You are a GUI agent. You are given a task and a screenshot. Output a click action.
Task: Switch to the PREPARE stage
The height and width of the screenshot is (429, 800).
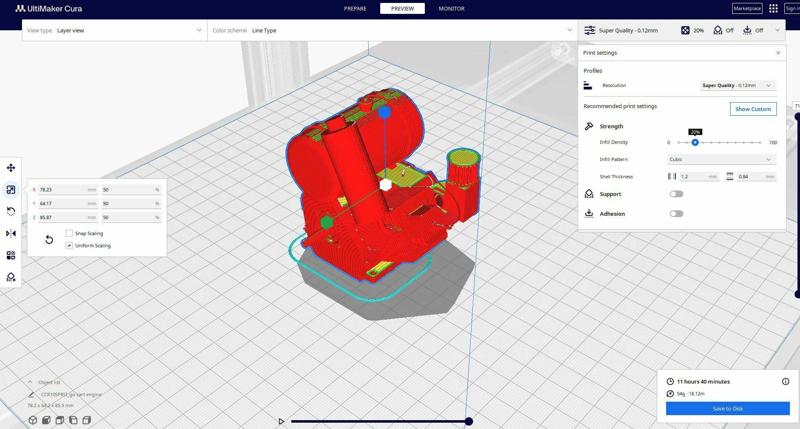pyautogui.click(x=355, y=9)
